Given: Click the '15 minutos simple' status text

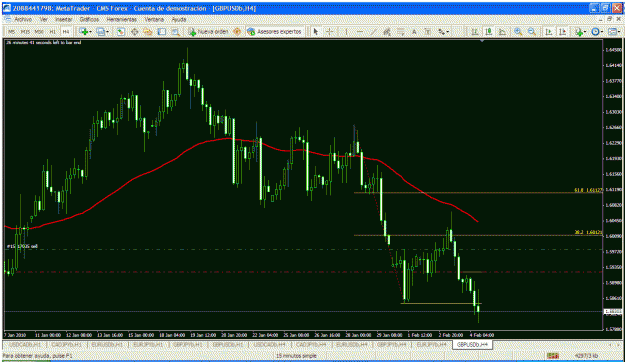Looking at the screenshot, I should click(x=296, y=356).
